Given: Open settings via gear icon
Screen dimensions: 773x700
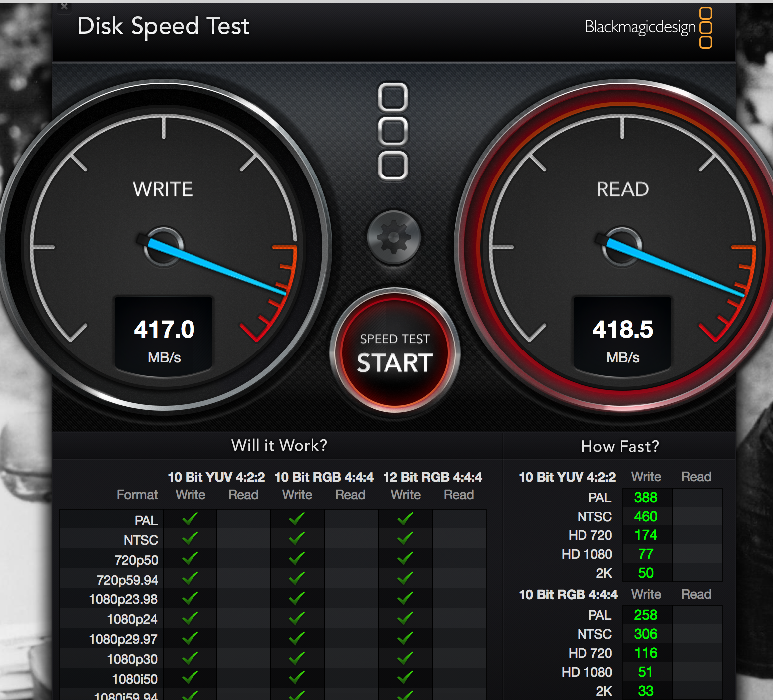Looking at the screenshot, I should click(x=394, y=237).
